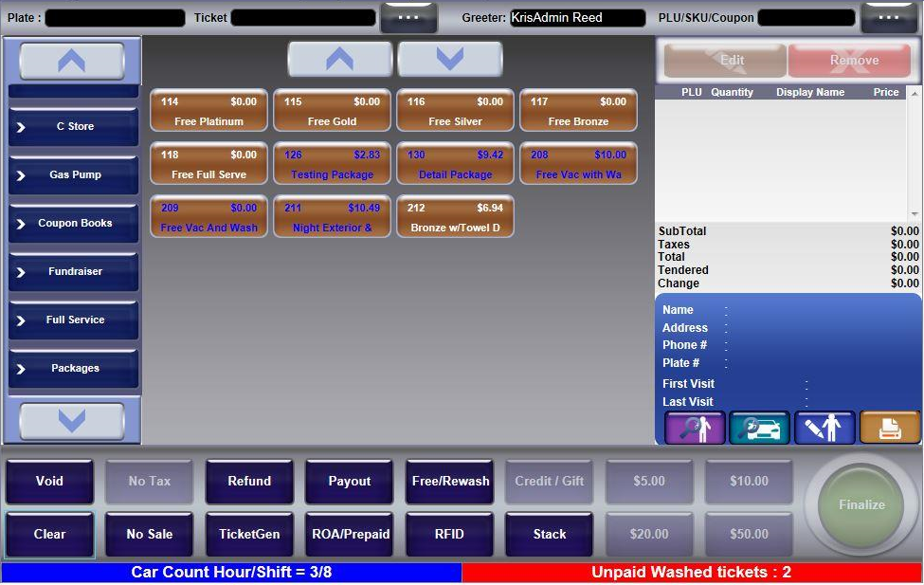924x585 pixels.
Task: Open the Full Service category
Action: click(x=74, y=320)
